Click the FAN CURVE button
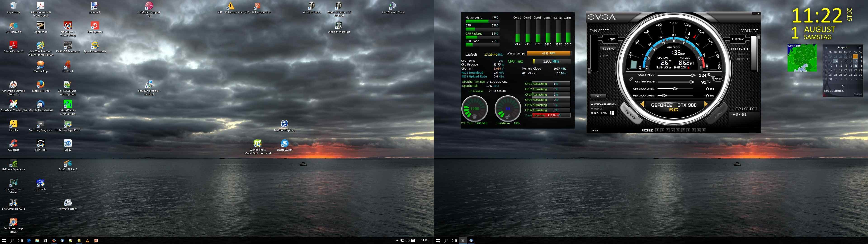The height and width of the screenshot is (244, 868). (x=608, y=49)
